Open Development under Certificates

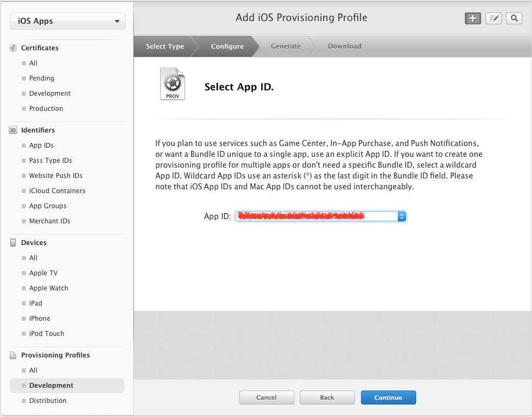coord(50,93)
